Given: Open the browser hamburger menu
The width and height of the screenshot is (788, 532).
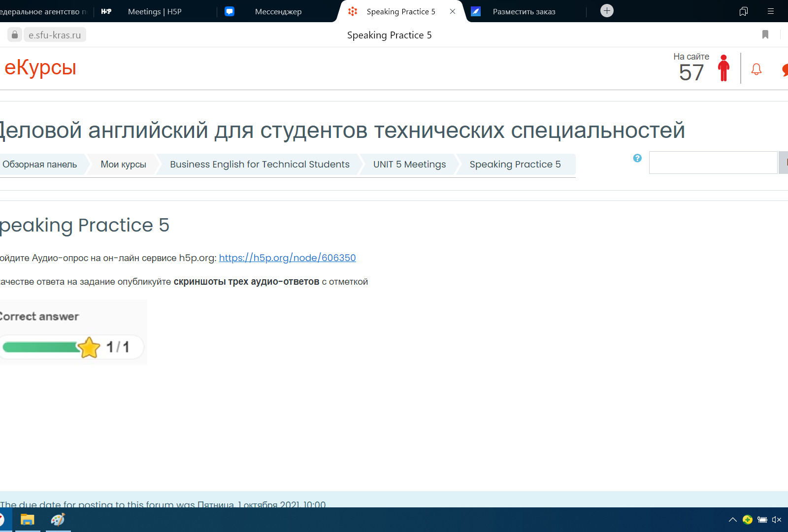Looking at the screenshot, I should point(771,11).
